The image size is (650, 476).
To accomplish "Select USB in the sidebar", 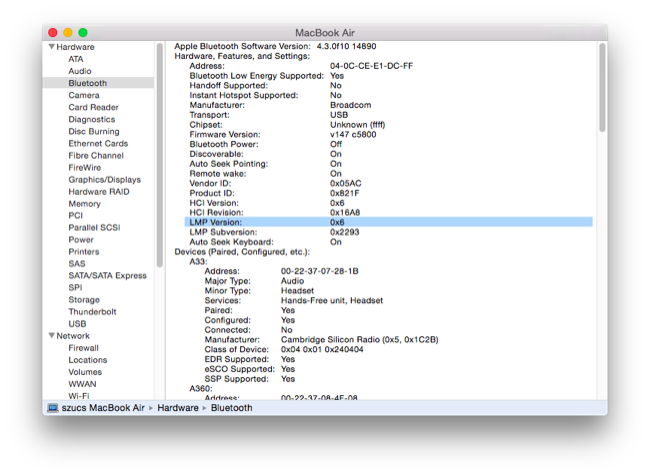I will (77, 323).
